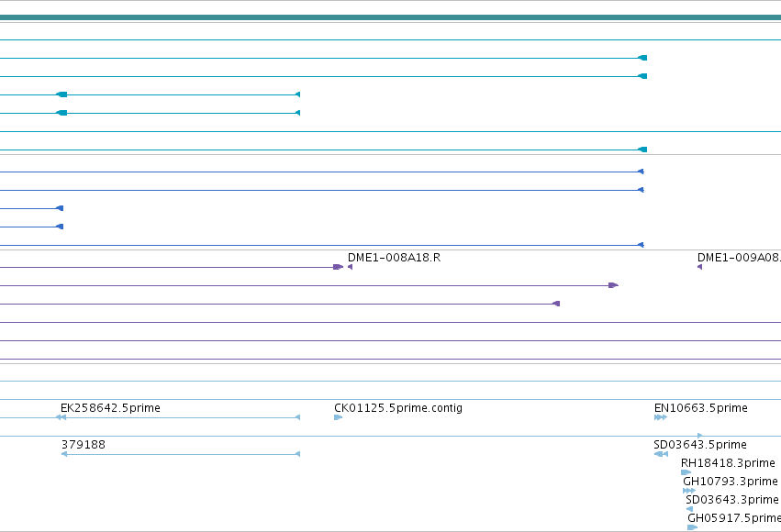Click the marker under the RH18418.3prime label
Image resolution: width=781 pixels, height=532 pixels.
[x=686, y=472]
